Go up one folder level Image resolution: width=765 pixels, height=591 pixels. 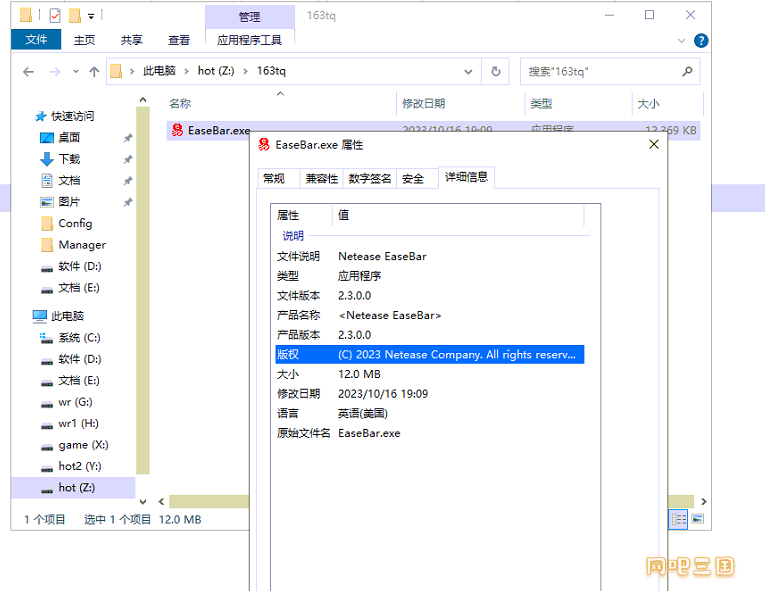(x=94, y=72)
